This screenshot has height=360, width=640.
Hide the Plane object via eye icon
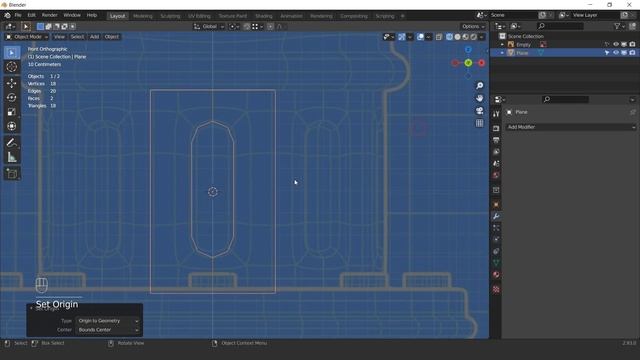pyautogui.click(x=616, y=53)
